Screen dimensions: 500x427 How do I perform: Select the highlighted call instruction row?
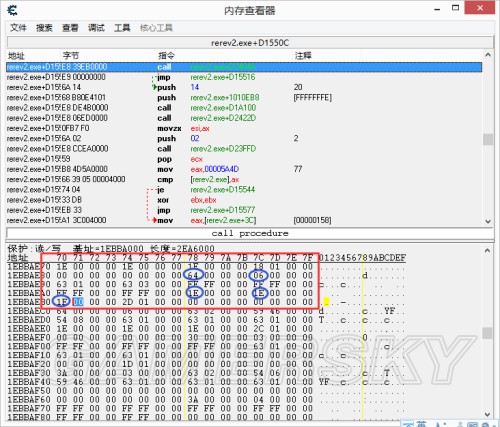click(244, 67)
